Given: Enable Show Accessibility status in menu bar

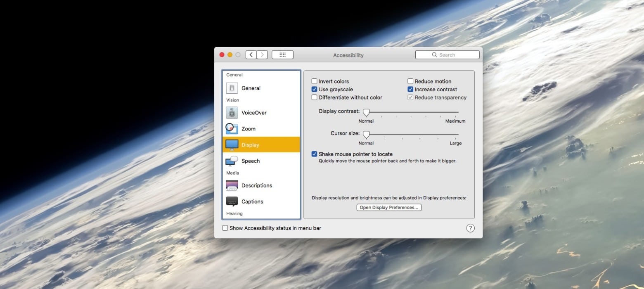Looking at the screenshot, I should coord(225,228).
